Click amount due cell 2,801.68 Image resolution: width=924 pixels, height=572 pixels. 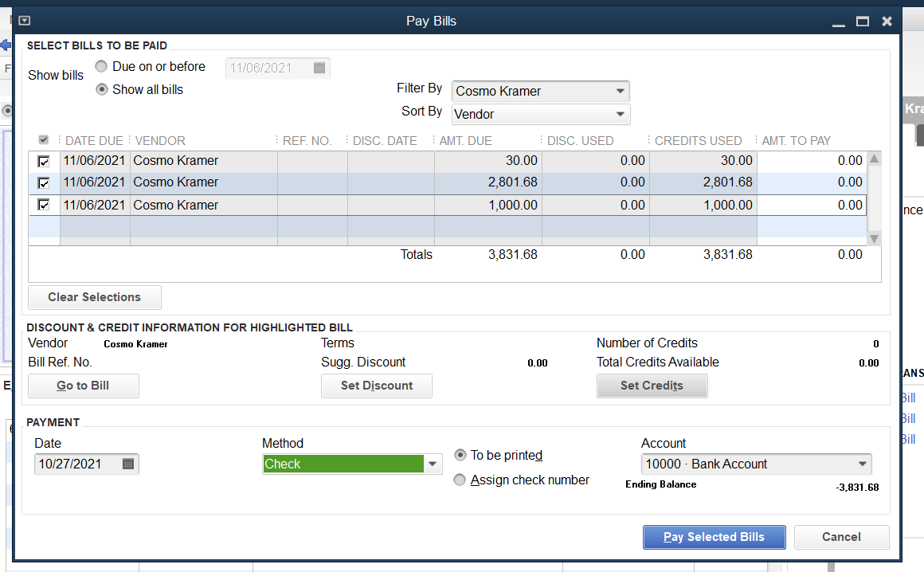(488, 182)
